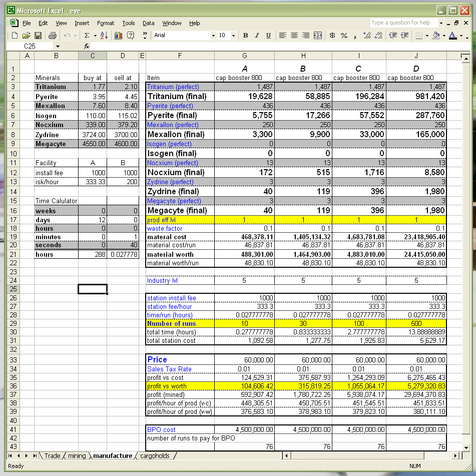Open the Chart Wizard icon
Screen dimensions: 476x476
[x=119, y=36]
